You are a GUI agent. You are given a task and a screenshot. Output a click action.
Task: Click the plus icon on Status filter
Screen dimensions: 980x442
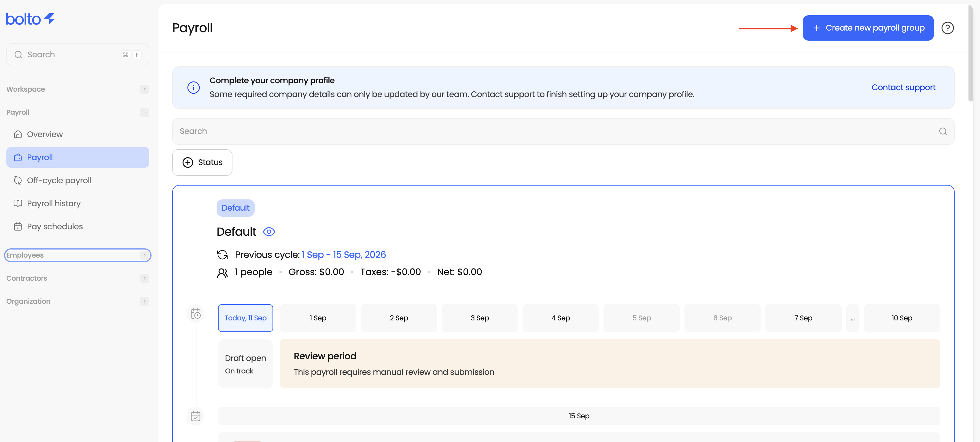(x=188, y=163)
